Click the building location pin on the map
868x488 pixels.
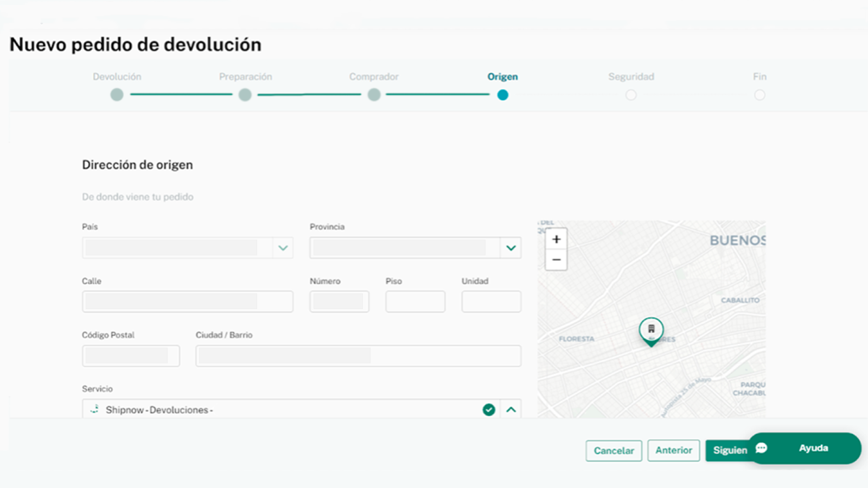651,331
